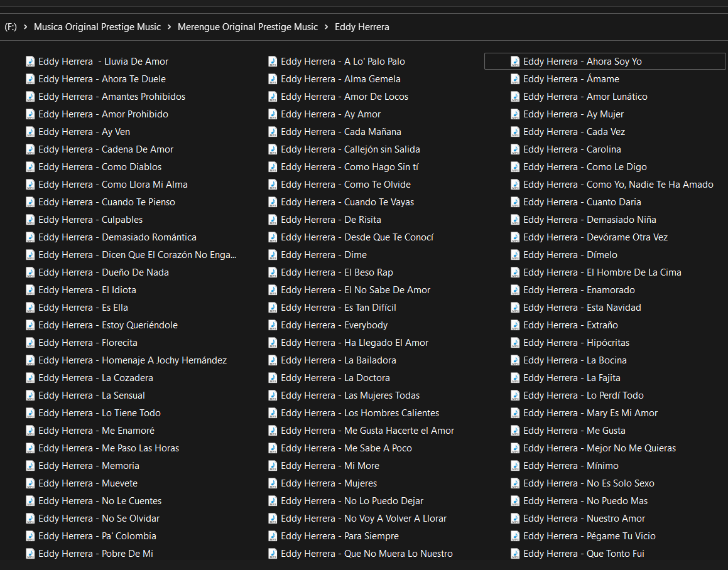This screenshot has width=728, height=570.
Task: Select file No Voy A Volver A Llorar
Action: (x=357, y=518)
